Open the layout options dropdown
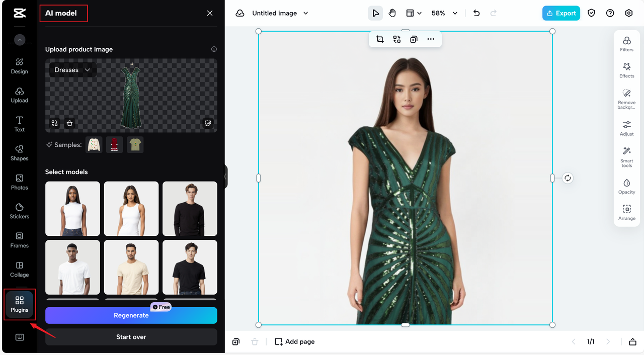Screen dimensions: 644x355 414,13
